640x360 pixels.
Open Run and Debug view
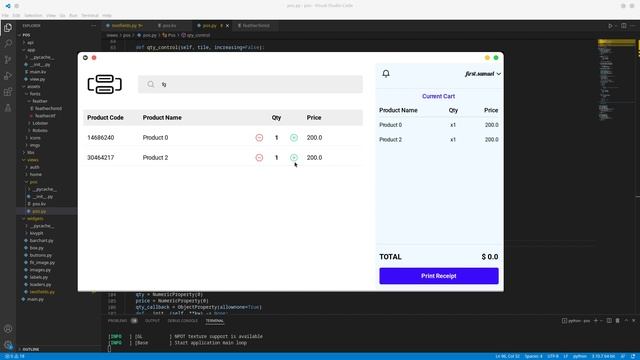pyautogui.click(x=8, y=76)
